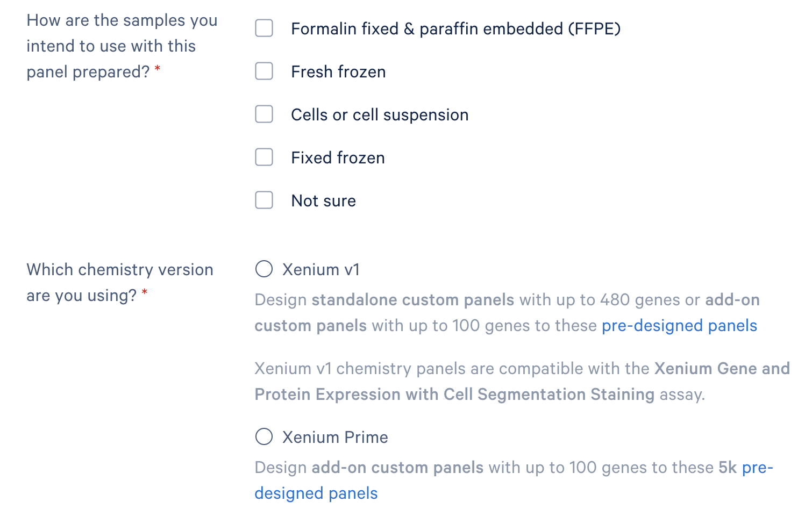Click the "Fresh frozen" label text

click(x=338, y=71)
